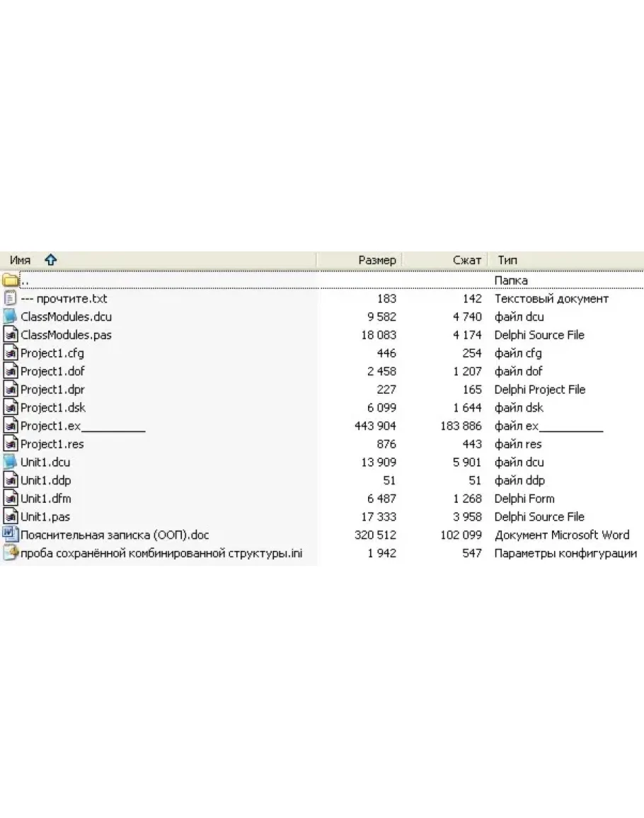Sort by the Имя column header

pos(20,261)
